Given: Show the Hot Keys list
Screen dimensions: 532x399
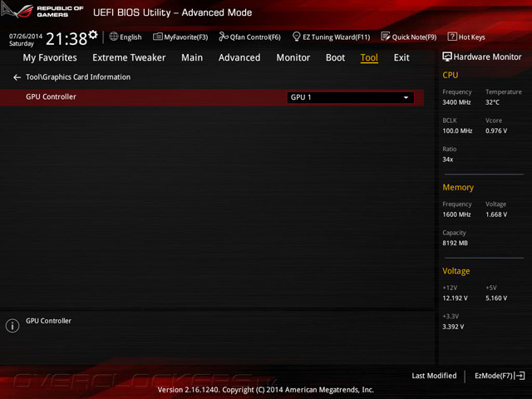Looking at the screenshot, I should coord(466,37).
